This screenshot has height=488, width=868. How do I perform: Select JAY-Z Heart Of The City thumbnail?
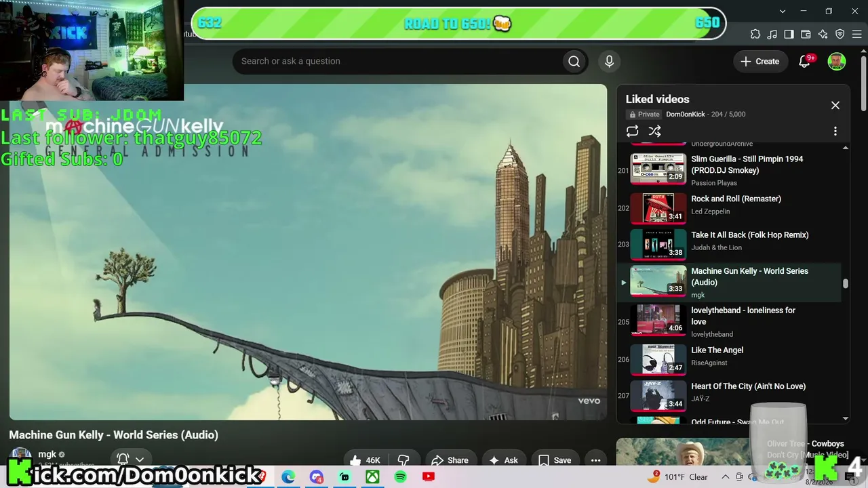pyautogui.click(x=658, y=396)
